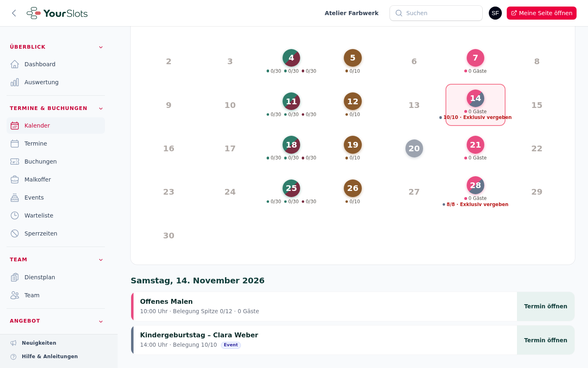The image size is (588, 368).
Task: Open the Hilfe & Anleitungen link
Action: click(x=50, y=357)
